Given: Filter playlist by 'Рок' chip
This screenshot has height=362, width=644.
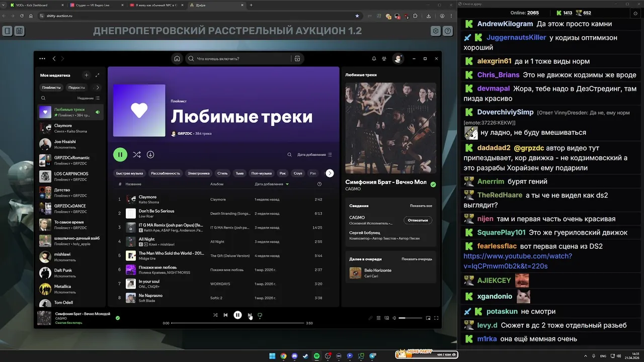Looking at the screenshot, I should click(283, 173).
